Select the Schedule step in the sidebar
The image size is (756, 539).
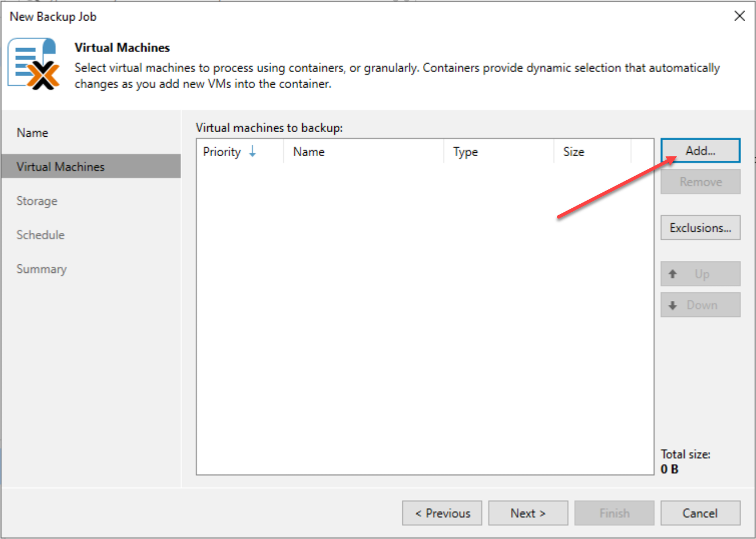40,235
